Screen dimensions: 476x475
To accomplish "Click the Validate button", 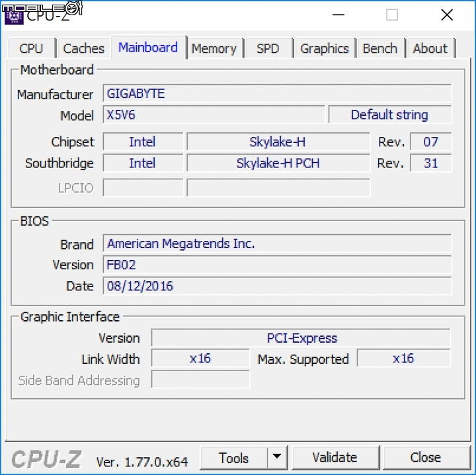I will [335, 457].
